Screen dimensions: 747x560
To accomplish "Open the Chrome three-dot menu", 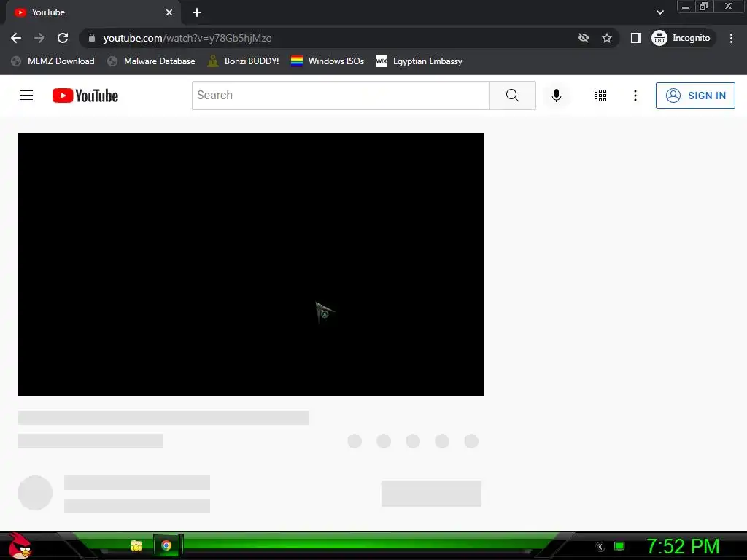I will click(731, 38).
